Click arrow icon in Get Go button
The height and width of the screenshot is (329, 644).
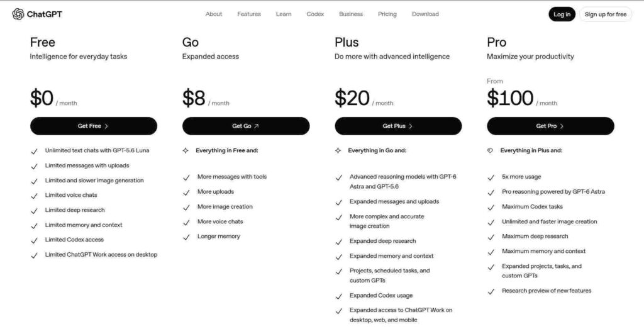coord(257,126)
